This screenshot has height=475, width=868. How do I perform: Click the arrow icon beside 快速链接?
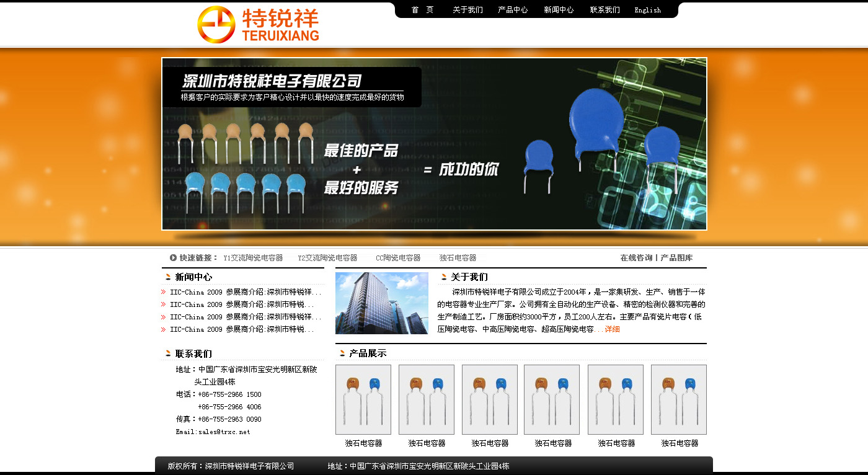click(x=173, y=257)
